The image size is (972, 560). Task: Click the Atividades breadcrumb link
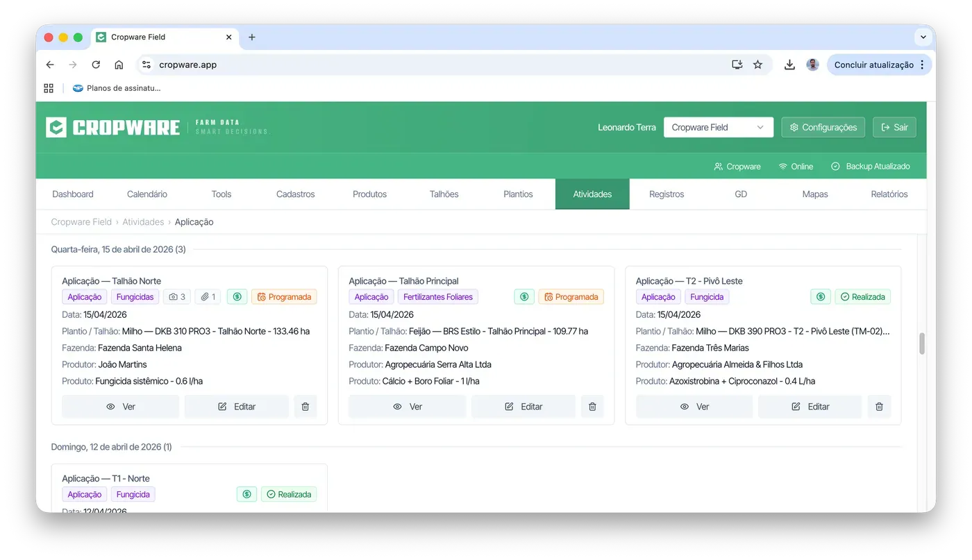(143, 222)
